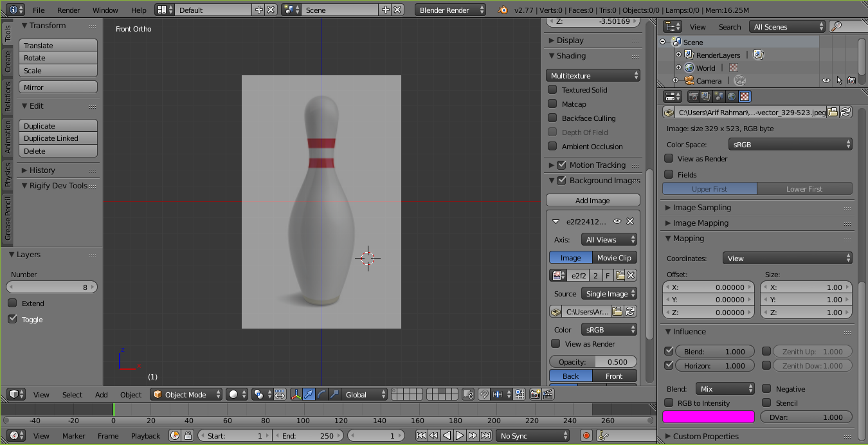This screenshot has height=445, width=868.
Task: Open the Render properties tab camera icon
Action: (x=694, y=96)
